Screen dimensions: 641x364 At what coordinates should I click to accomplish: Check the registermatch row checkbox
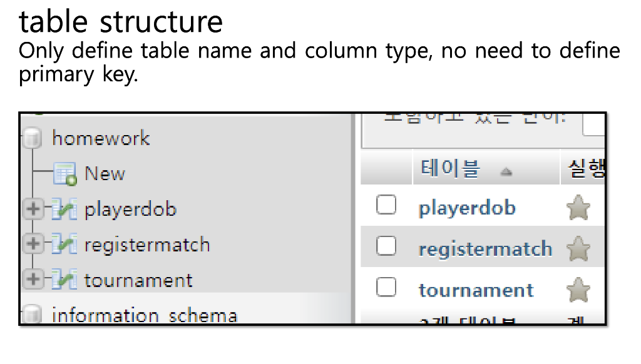386,246
